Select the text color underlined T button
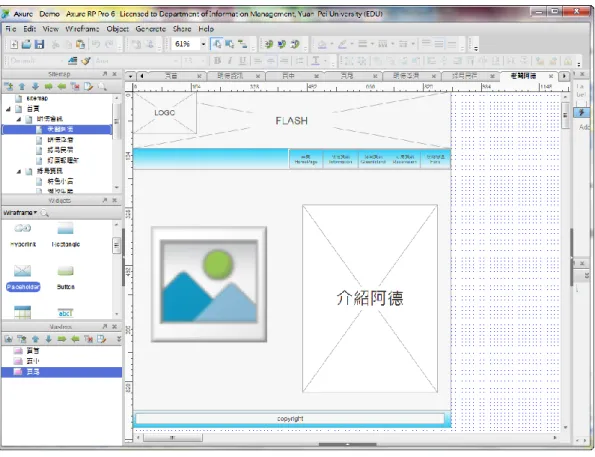This screenshot has height=457, width=595. pyautogui.click(x=315, y=61)
